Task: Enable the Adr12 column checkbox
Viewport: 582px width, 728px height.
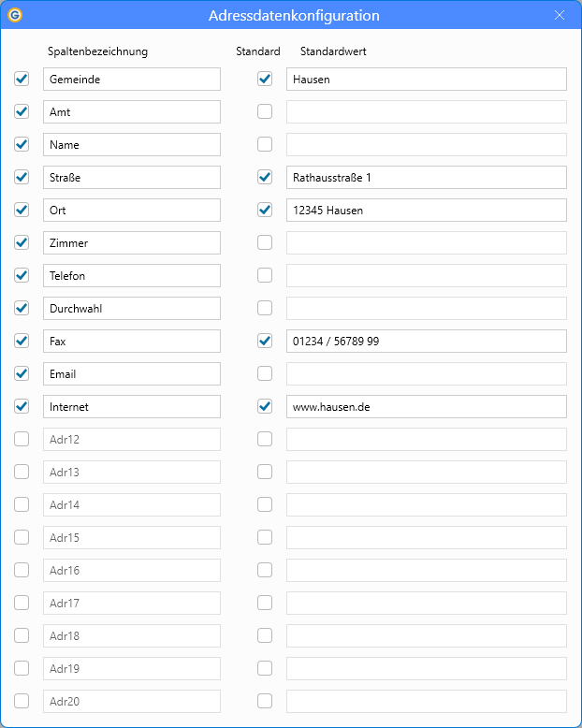Action: (22, 440)
